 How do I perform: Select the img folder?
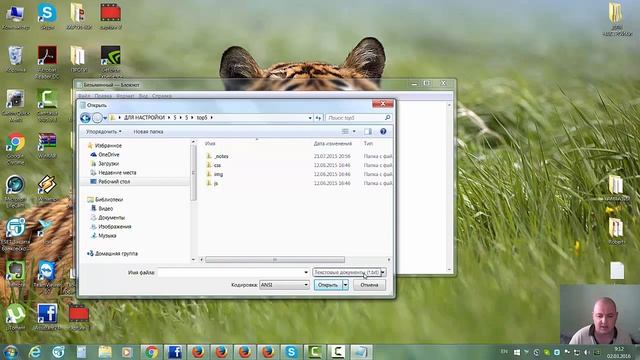pos(218,174)
